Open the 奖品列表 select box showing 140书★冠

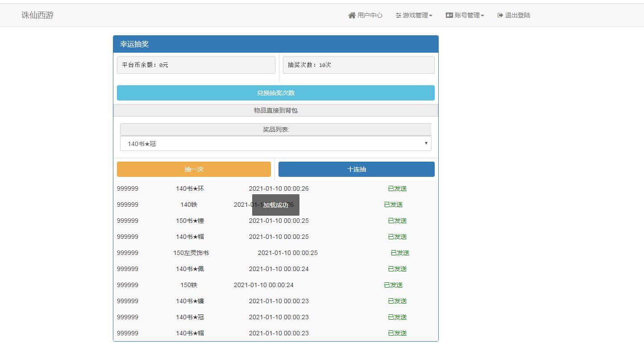click(275, 143)
